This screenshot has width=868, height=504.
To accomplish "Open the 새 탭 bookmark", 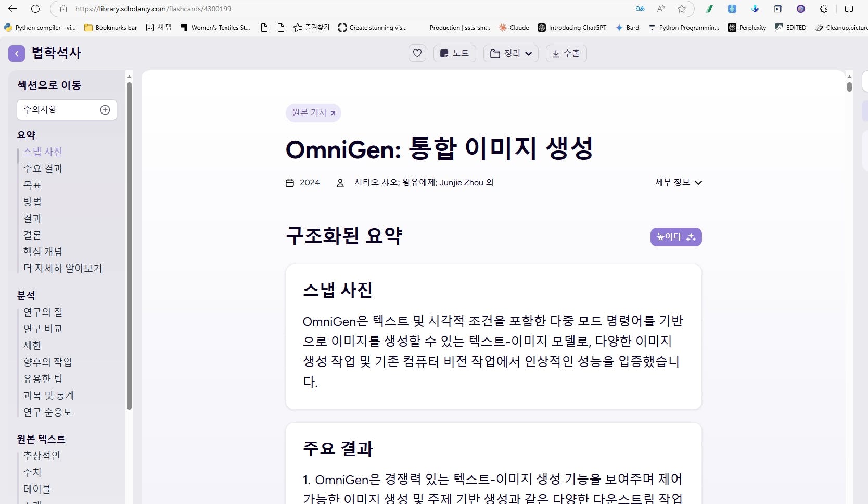I will 159,28.
